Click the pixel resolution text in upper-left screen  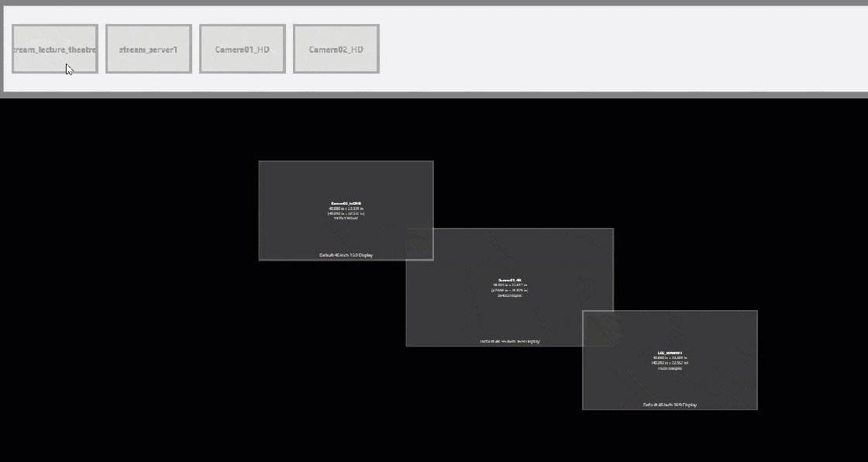click(346, 219)
